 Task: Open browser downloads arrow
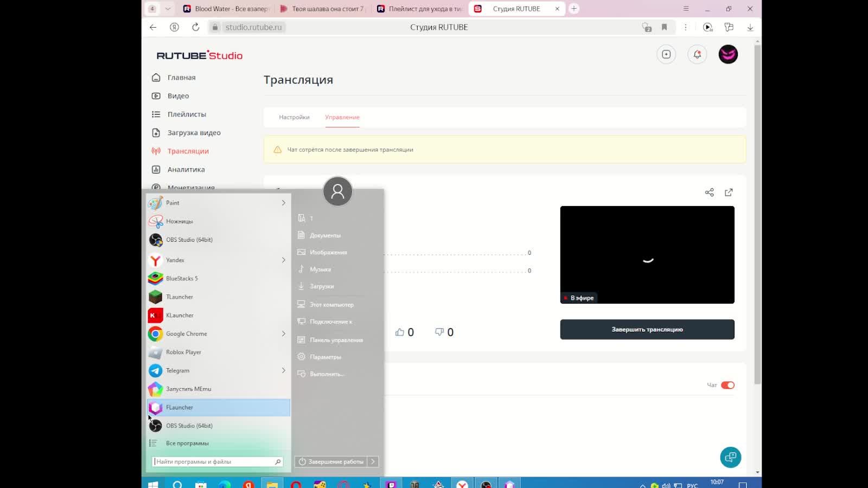(x=750, y=27)
